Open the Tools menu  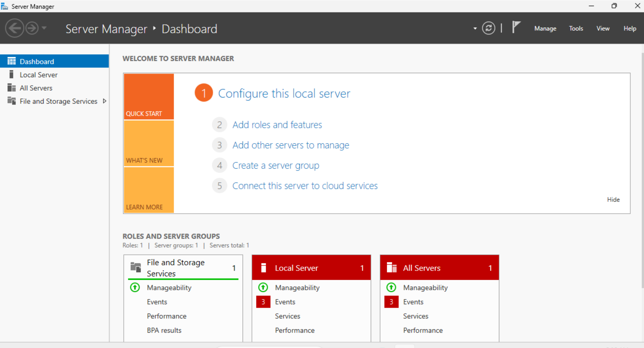point(576,28)
